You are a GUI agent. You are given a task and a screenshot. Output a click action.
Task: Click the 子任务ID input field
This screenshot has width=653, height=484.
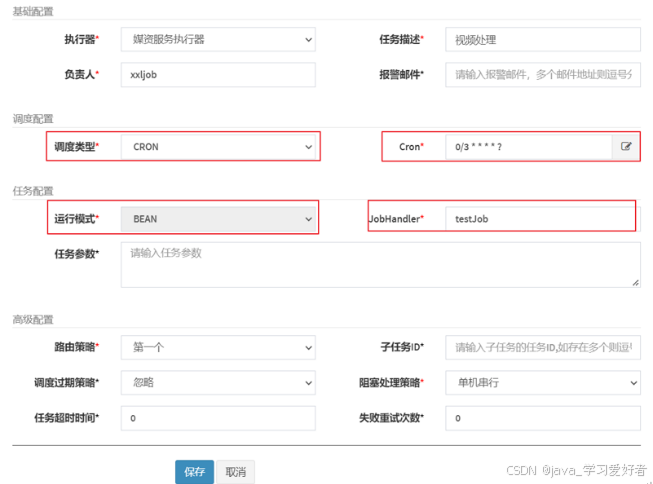(x=543, y=347)
